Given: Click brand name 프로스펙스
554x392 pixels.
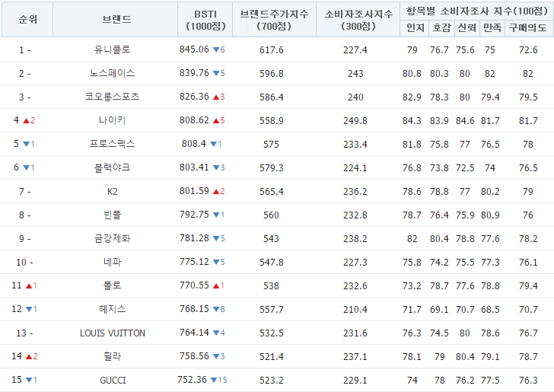Looking at the screenshot, I should 113,144.
